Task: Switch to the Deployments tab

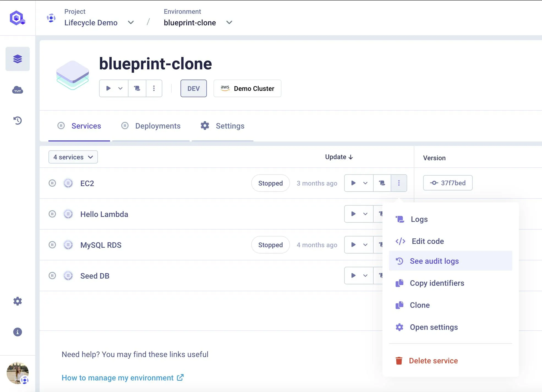Action: click(x=158, y=126)
